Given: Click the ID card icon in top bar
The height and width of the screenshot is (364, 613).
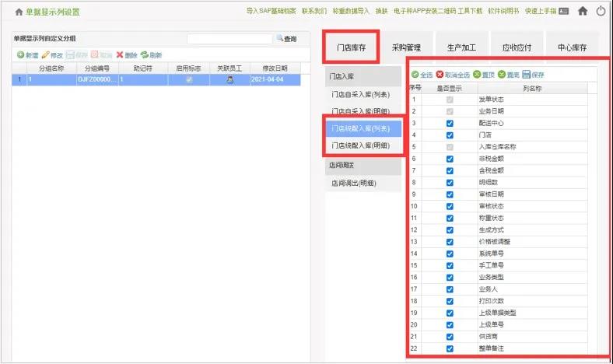Looking at the screenshot, I should [x=563, y=11].
